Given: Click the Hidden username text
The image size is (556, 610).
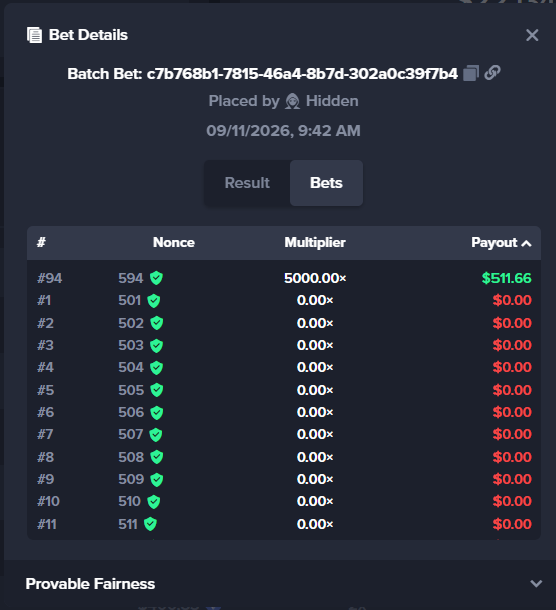Looking at the screenshot, I should coord(332,101).
